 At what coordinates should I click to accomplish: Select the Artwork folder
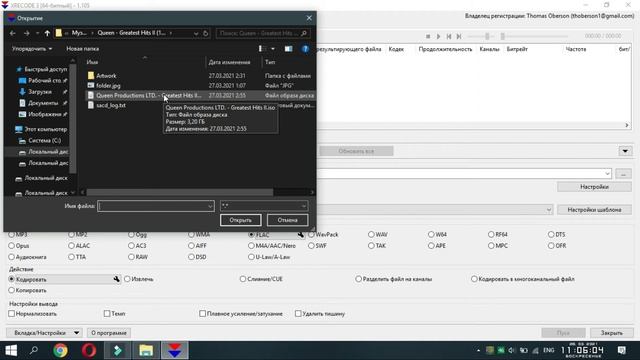106,76
